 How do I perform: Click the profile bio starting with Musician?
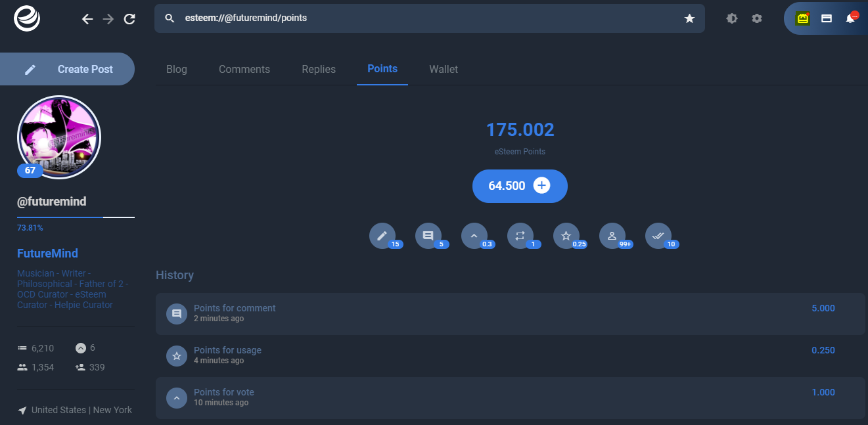coord(73,289)
